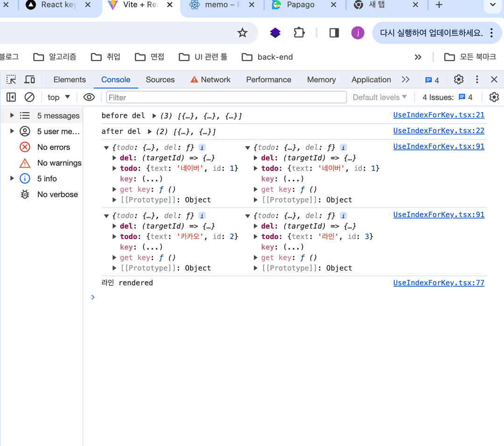Screen dimensions: 504x446
Task: Expand the after del array
Action: (x=150, y=132)
